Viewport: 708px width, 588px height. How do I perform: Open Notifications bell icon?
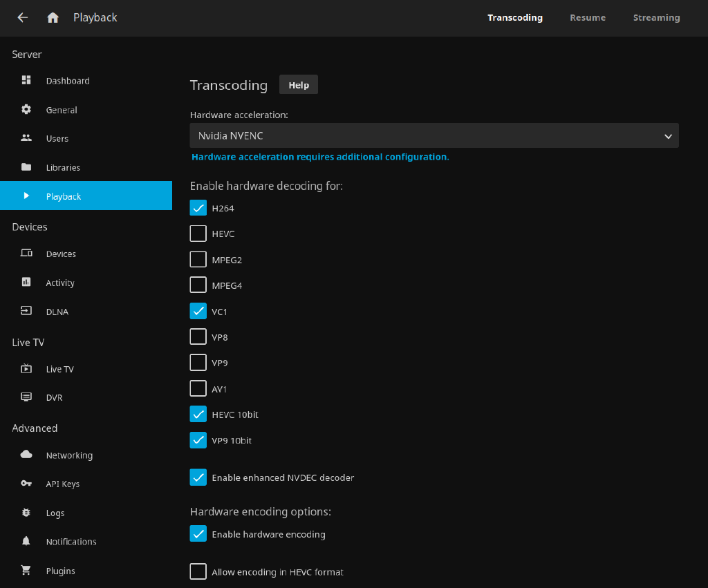[26, 542]
